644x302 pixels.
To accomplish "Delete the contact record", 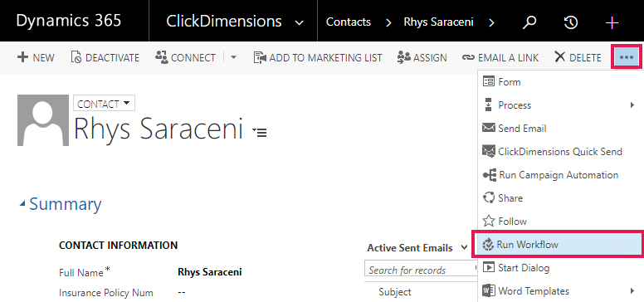I will point(578,58).
